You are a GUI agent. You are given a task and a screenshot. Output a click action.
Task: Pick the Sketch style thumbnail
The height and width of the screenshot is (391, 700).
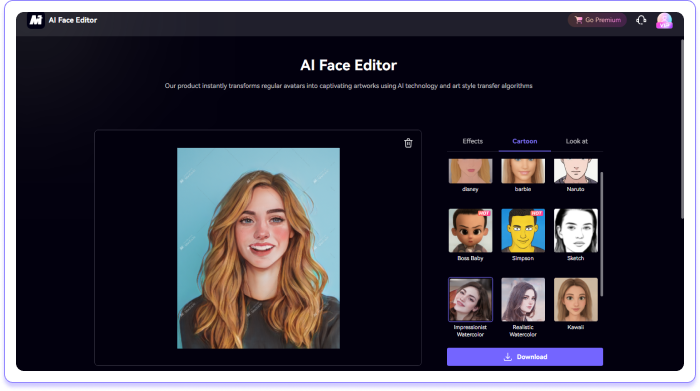click(575, 231)
